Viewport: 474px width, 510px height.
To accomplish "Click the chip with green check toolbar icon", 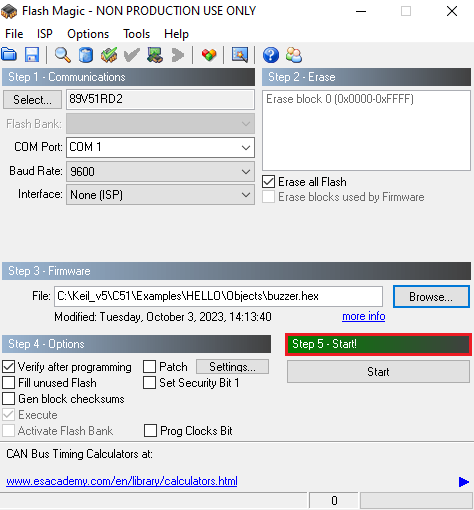I will (x=109, y=55).
